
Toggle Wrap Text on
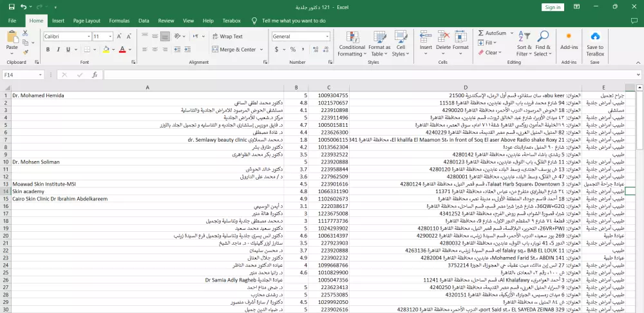pos(227,37)
